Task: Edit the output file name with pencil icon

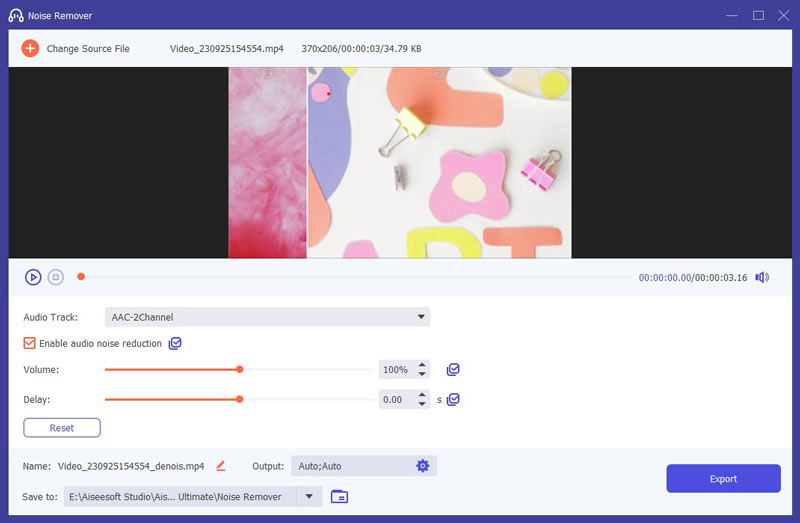Action: (x=221, y=466)
